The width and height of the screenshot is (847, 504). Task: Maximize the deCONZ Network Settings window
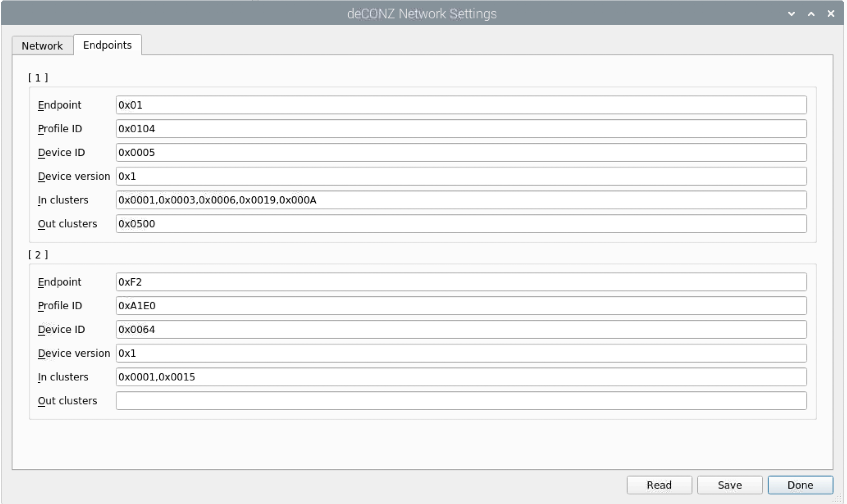pyautogui.click(x=811, y=14)
